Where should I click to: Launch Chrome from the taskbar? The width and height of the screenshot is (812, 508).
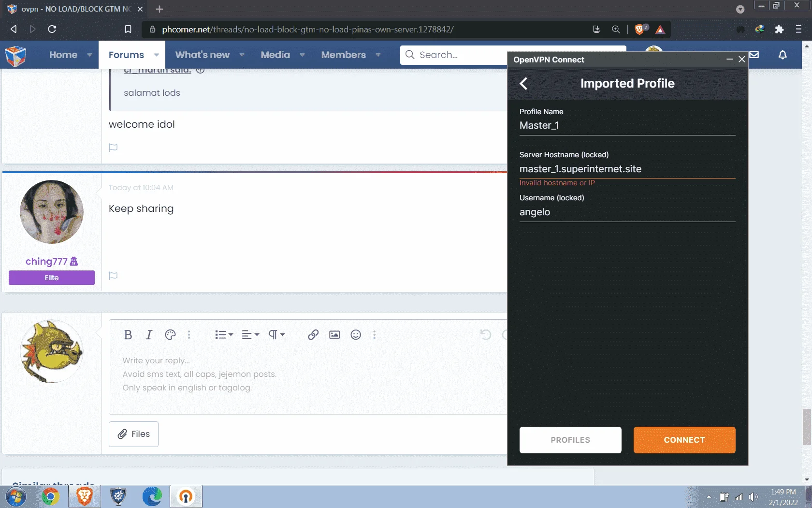[x=50, y=496]
